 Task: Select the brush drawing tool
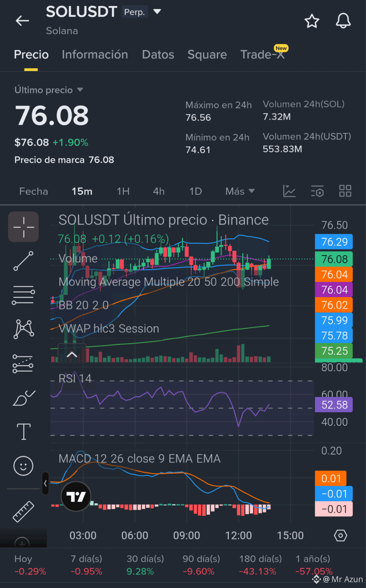tap(23, 398)
